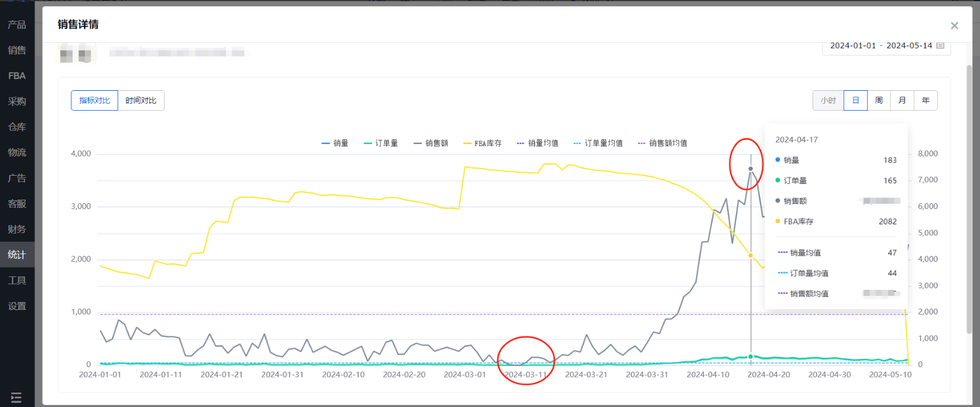Click the yellow FBA库存 data point on 2024-04-17
The image size is (980, 407).
pos(751,255)
